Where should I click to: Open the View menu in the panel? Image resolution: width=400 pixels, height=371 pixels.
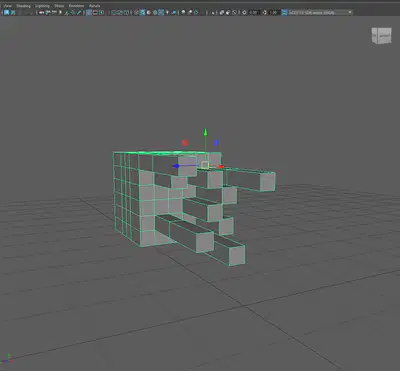pos(8,6)
